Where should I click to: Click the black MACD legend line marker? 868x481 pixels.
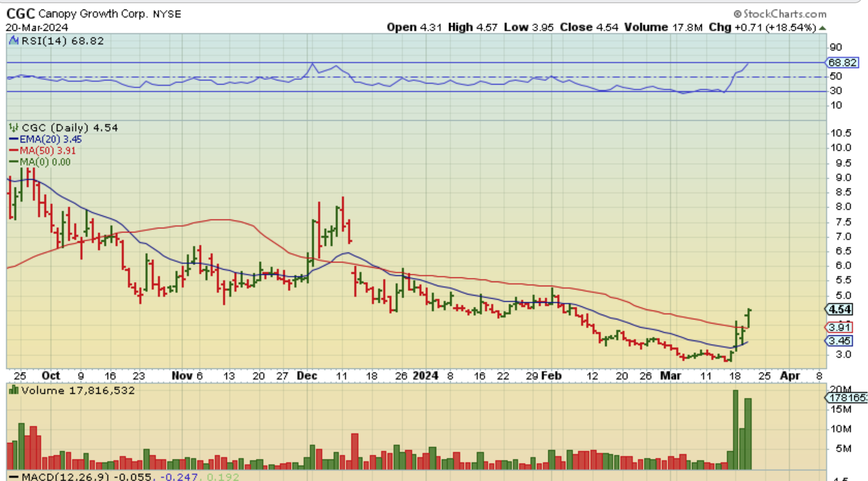tap(14, 477)
